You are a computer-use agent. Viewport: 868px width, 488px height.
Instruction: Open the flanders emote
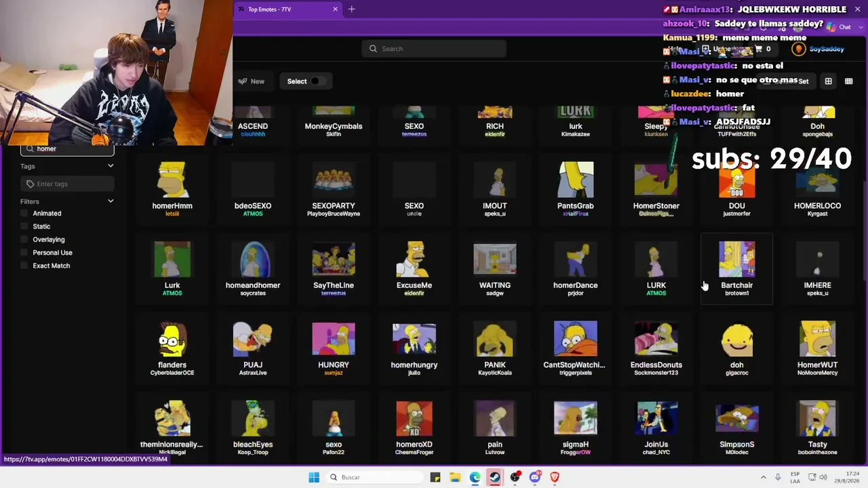[172, 348]
